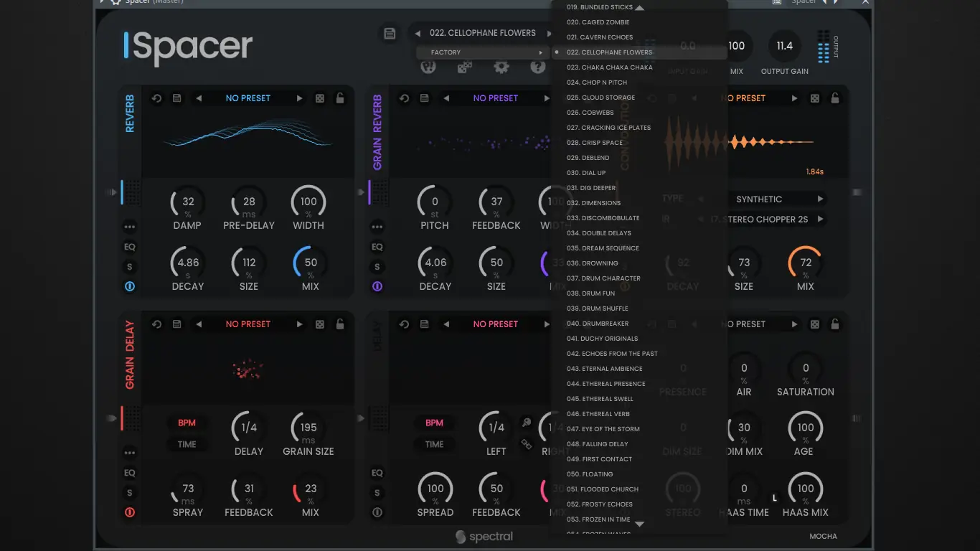Solo the Reverb module
Image resolution: width=980 pixels, height=551 pixels.
pyautogui.click(x=130, y=267)
